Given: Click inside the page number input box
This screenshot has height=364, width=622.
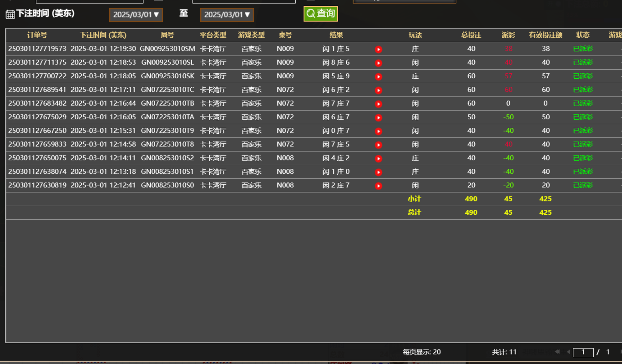Looking at the screenshot, I should coord(583,352).
